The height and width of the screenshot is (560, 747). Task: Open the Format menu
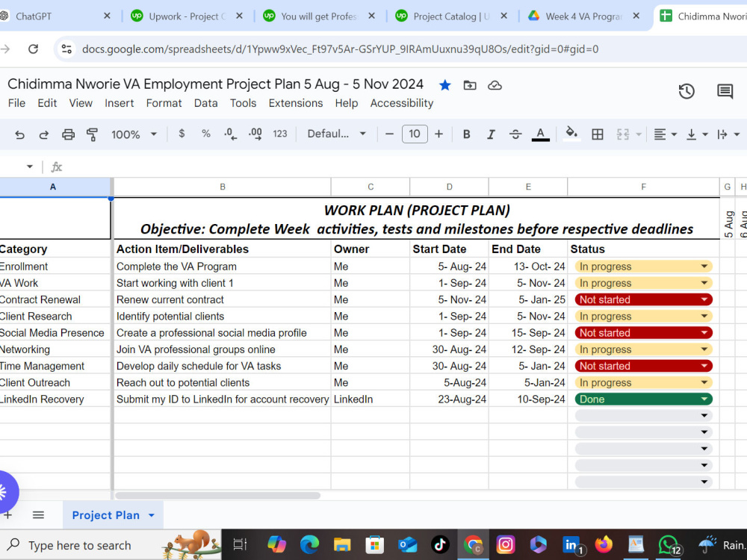pyautogui.click(x=164, y=103)
